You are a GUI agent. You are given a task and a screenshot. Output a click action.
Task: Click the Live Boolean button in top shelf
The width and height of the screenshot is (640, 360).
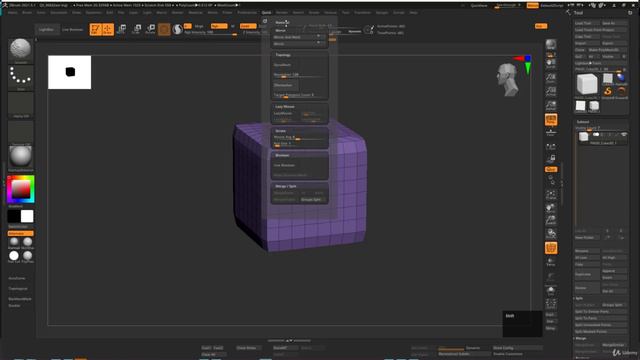click(72, 29)
